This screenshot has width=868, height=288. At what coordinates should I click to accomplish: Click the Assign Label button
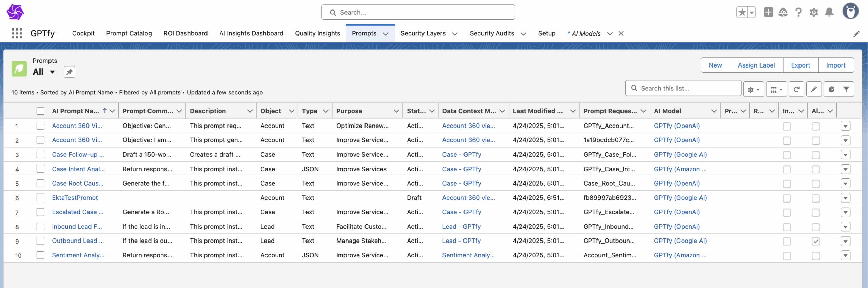(756, 65)
